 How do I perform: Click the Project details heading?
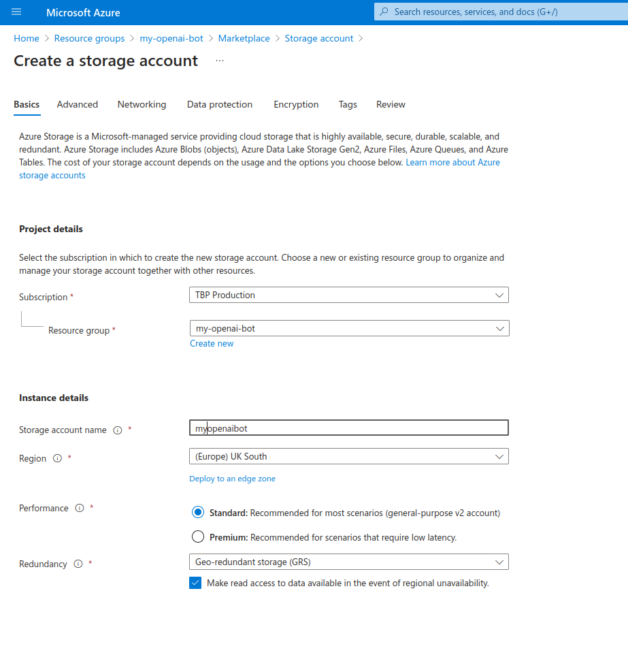coord(51,229)
